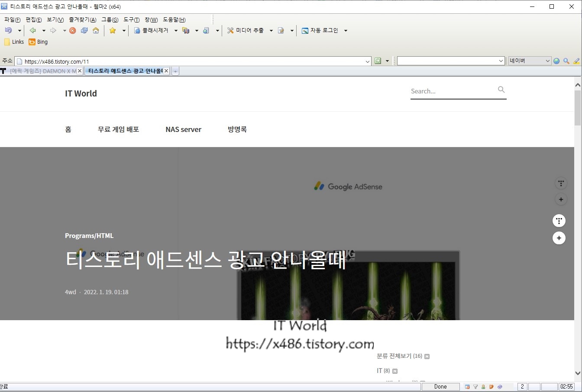Open the NAS server navigation link

point(184,129)
